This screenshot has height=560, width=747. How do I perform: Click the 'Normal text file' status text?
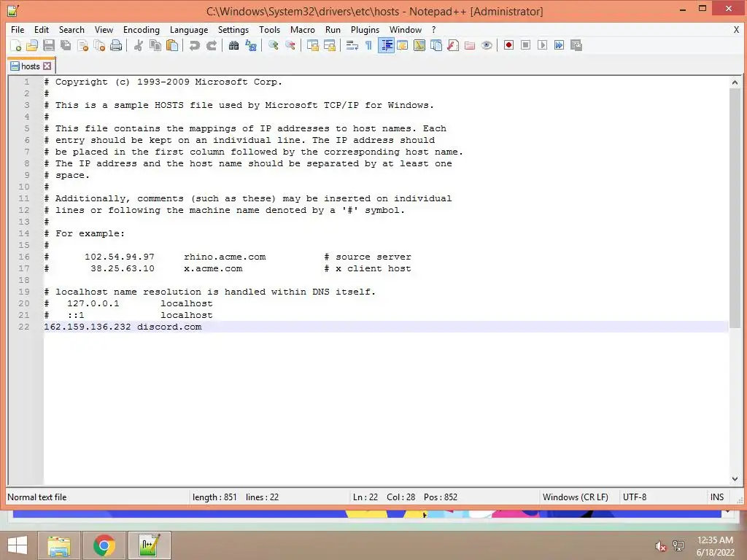[37, 497]
